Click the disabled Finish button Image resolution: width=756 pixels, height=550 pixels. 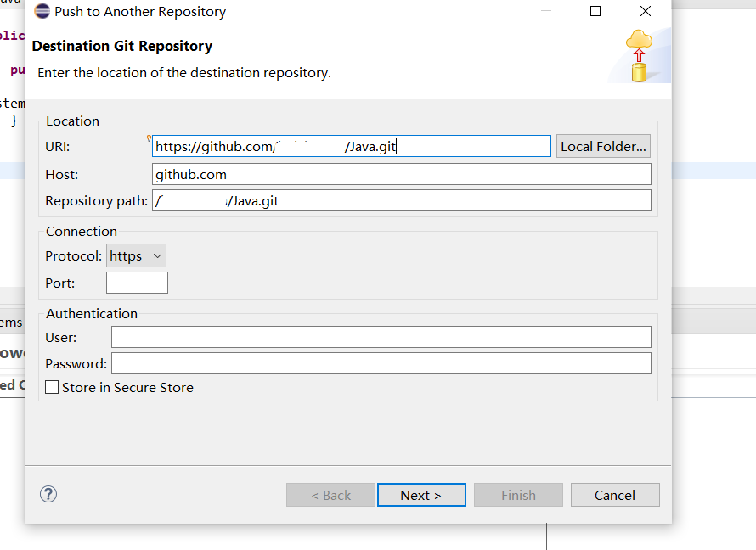click(x=518, y=495)
